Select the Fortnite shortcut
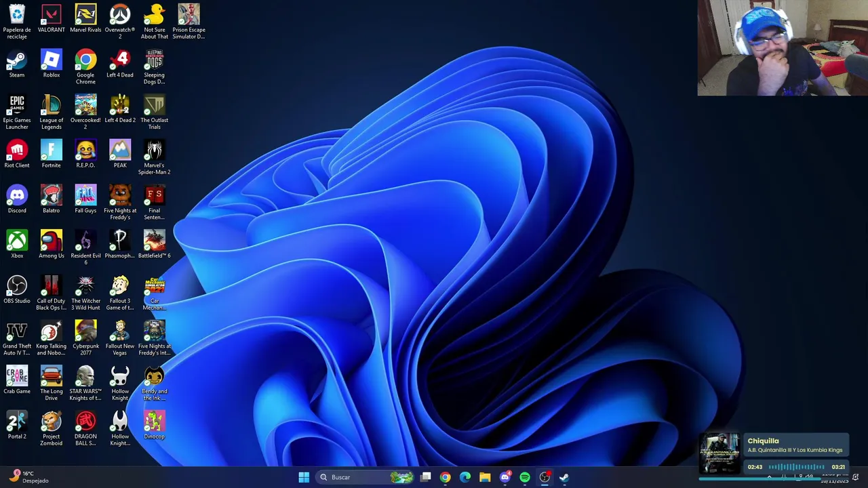The height and width of the screenshot is (488, 868). point(52,154)
